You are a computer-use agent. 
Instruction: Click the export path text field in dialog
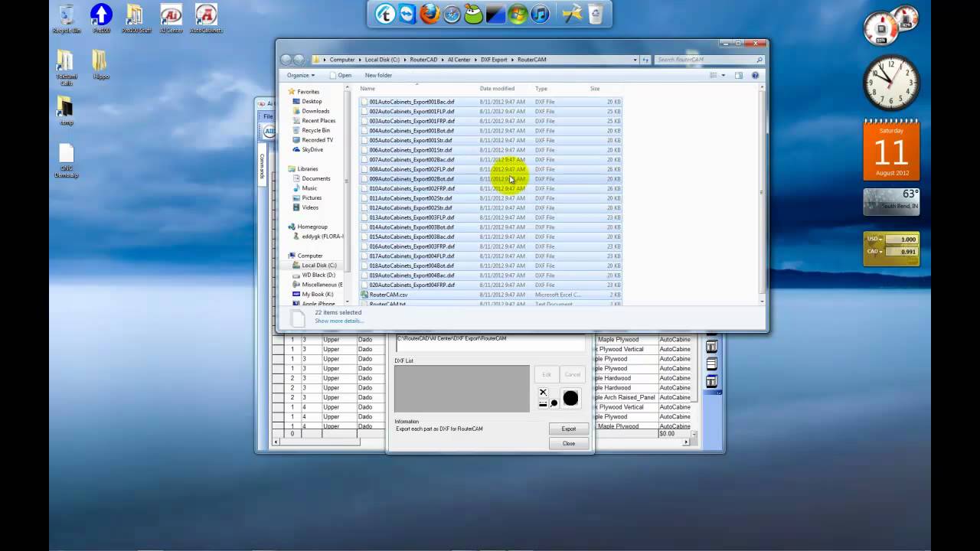[489, 344]
